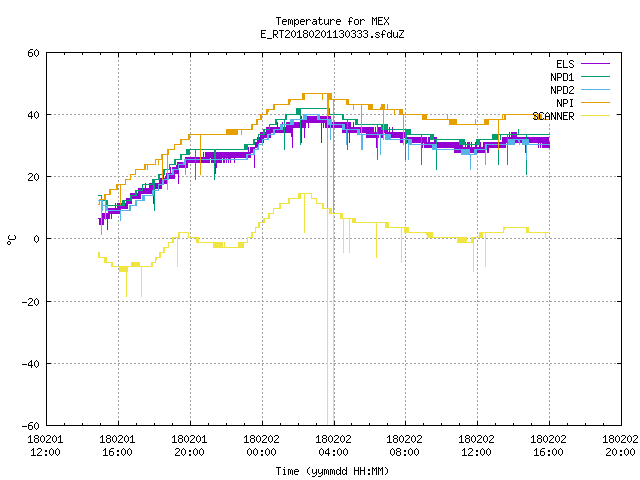
Task: Click the y-axis label 40
Action: pyautogui.click(x=33, y=115)
